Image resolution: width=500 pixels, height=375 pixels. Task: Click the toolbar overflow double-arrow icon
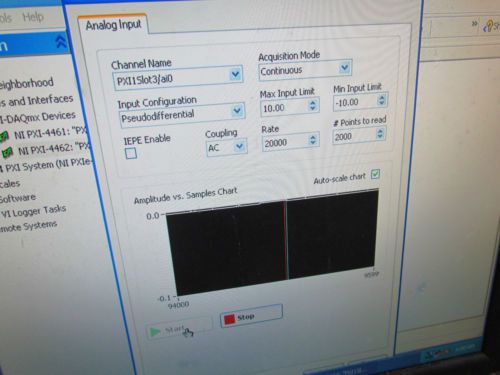pos(474,24)
